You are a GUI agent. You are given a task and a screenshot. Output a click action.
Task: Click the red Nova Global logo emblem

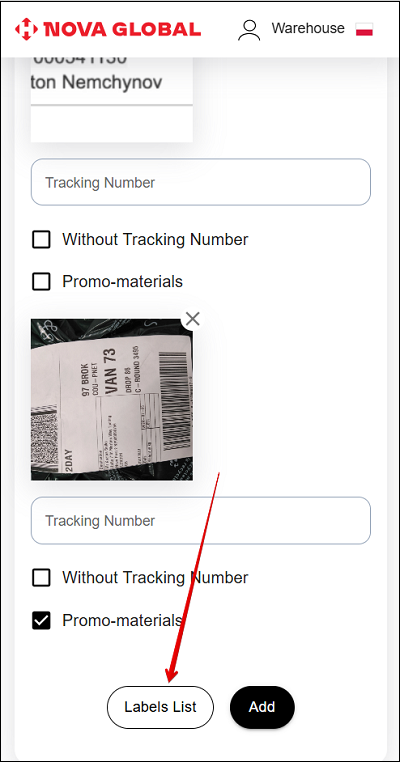[26, 29]
